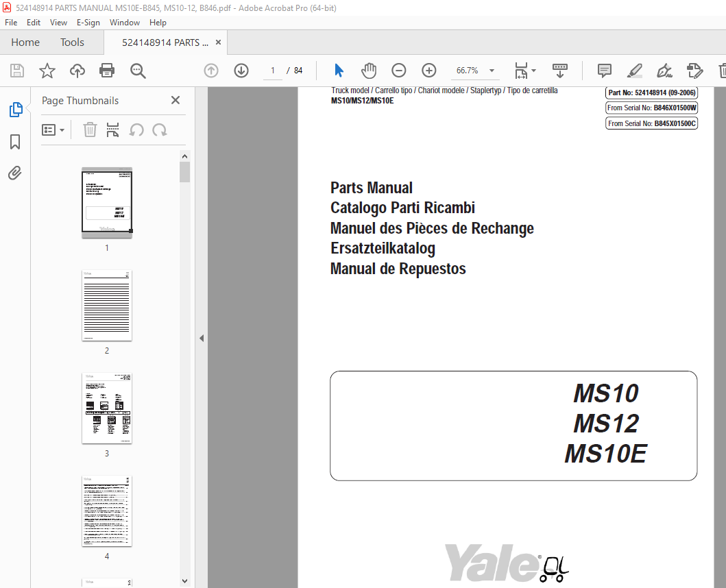The image size is (726, 588).
Task: Collapse the navigation pane with the left arrow
Action: coord(202,338)
